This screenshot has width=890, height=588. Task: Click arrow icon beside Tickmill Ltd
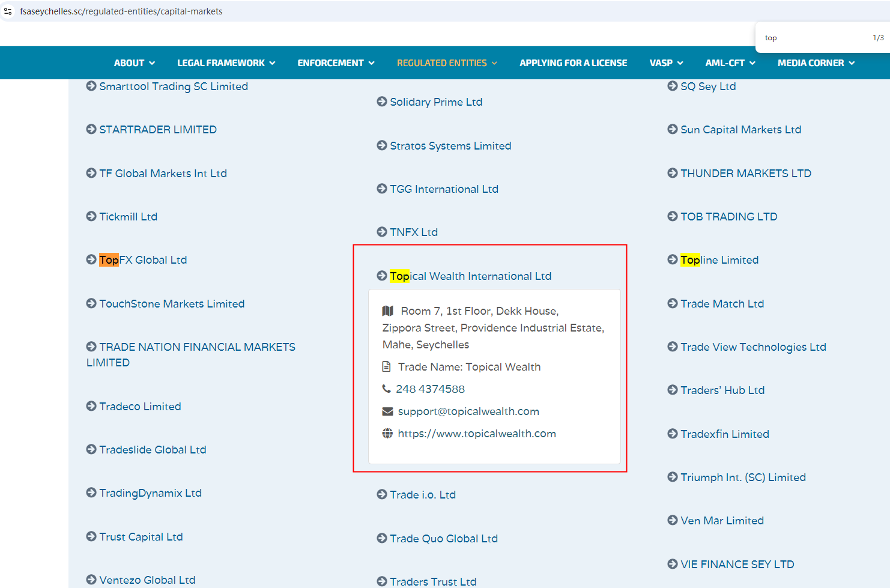click(x=91, y=216)
